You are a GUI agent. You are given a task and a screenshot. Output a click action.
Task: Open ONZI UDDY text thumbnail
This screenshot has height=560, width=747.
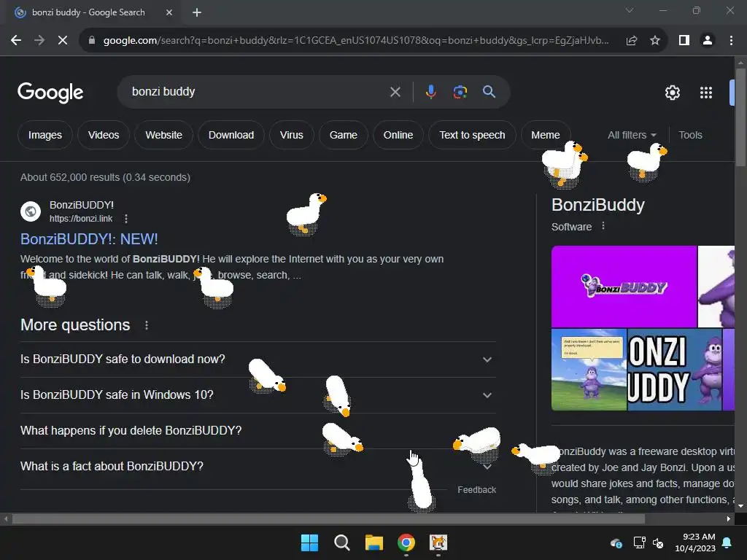(x=675, y=370)
